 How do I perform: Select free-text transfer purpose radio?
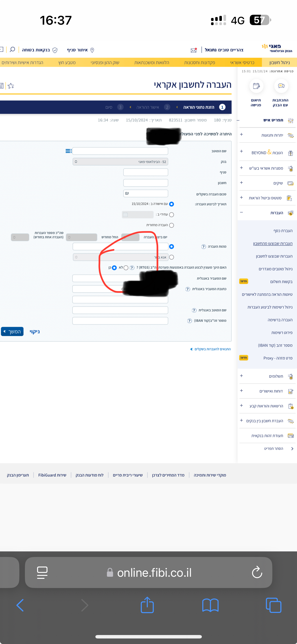click(x=171, y=246)
